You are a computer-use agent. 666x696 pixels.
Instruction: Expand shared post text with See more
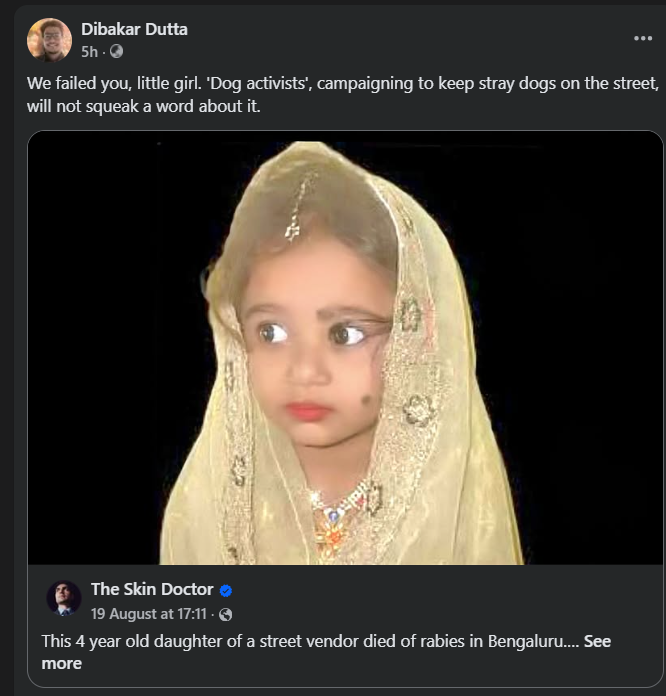tap(597, 640)
